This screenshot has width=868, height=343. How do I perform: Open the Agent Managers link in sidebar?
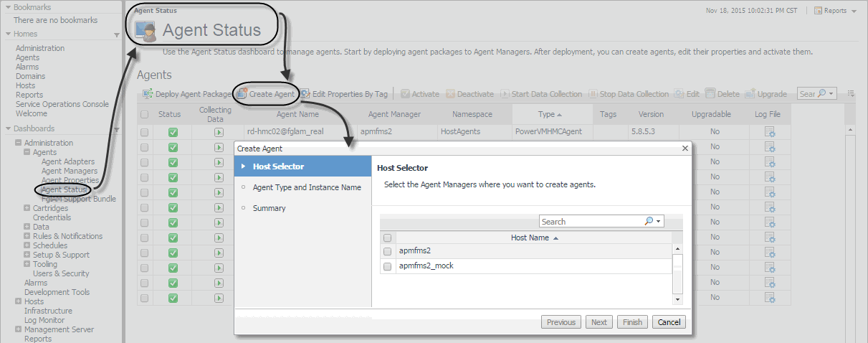click(x=69, y=171)
